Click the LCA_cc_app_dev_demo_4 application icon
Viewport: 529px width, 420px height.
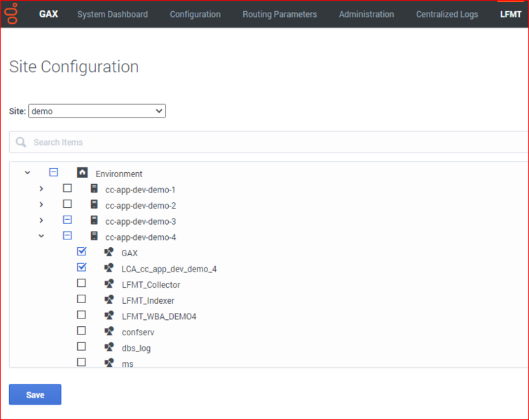pos(109,267)
